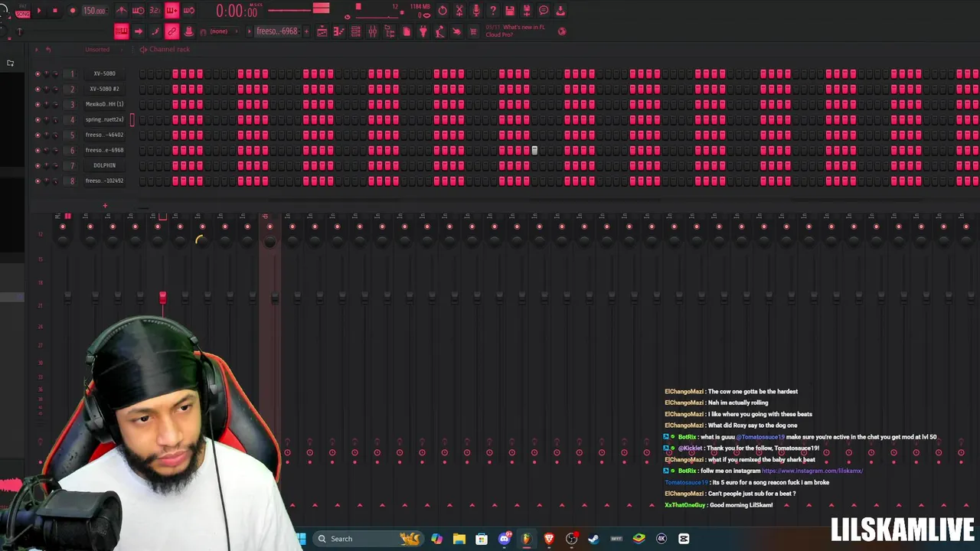Click mixer track number 7 for DOLPHIN
The image size is (980, 551).
click(x=73, y=165)
